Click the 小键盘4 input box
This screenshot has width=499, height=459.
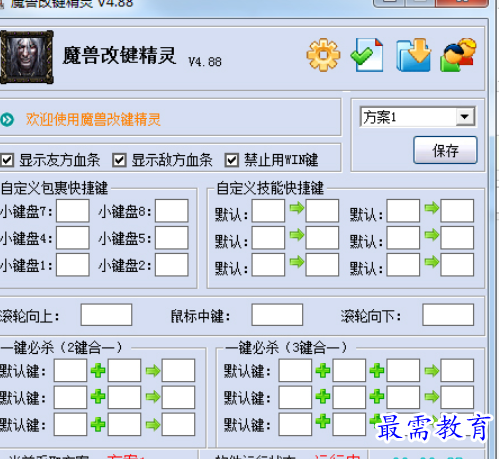(x=73, y=238)
